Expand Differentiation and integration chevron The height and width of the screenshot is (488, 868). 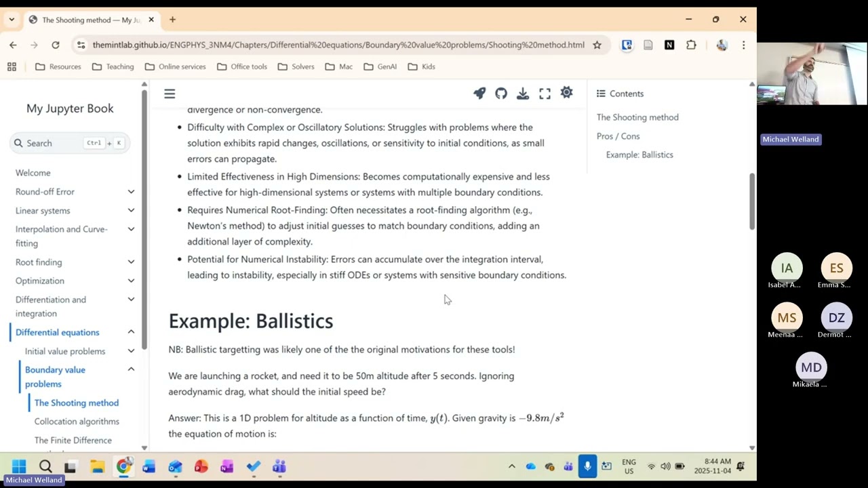click(131, 300)
